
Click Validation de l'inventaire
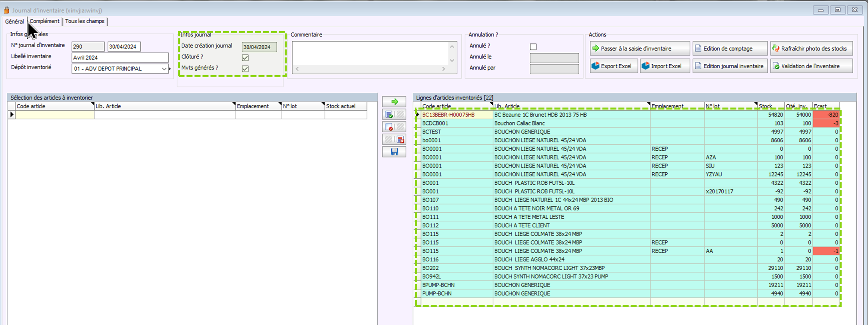pyautogui.click(x=811, y=66)
